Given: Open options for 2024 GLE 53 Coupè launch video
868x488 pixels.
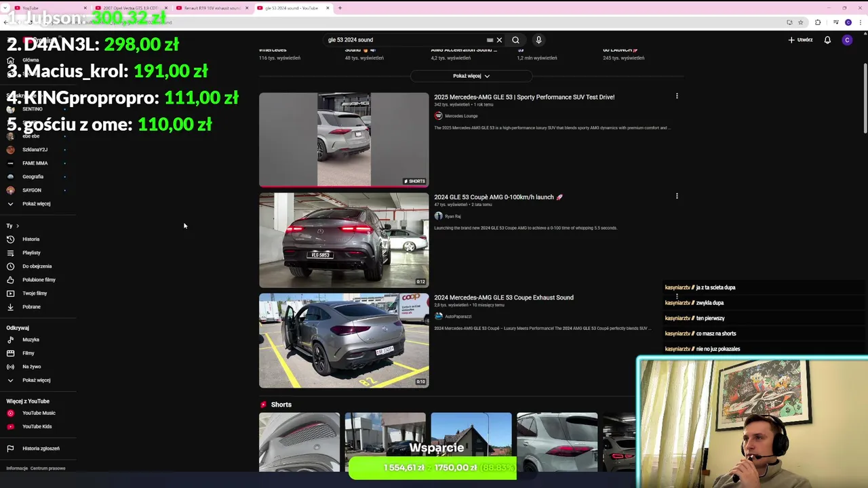Looking at the screenshot, I should coord(677,197).
